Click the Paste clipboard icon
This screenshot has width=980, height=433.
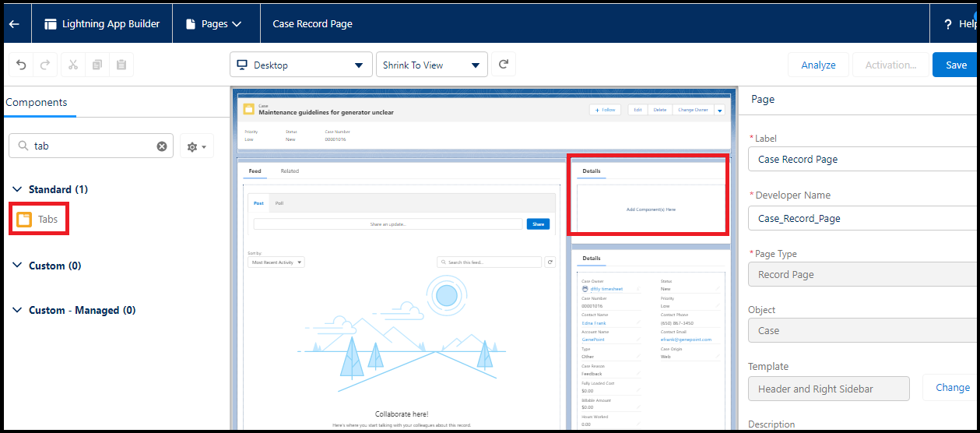point(121,65)
